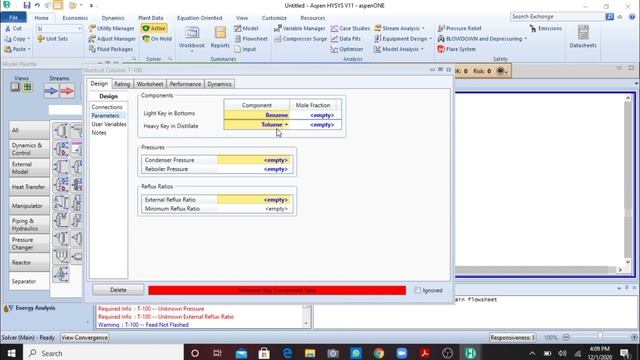The width and height of the screenshot is (640, 360).
Task: Click the Copy clipboard button
Action: 17,39
